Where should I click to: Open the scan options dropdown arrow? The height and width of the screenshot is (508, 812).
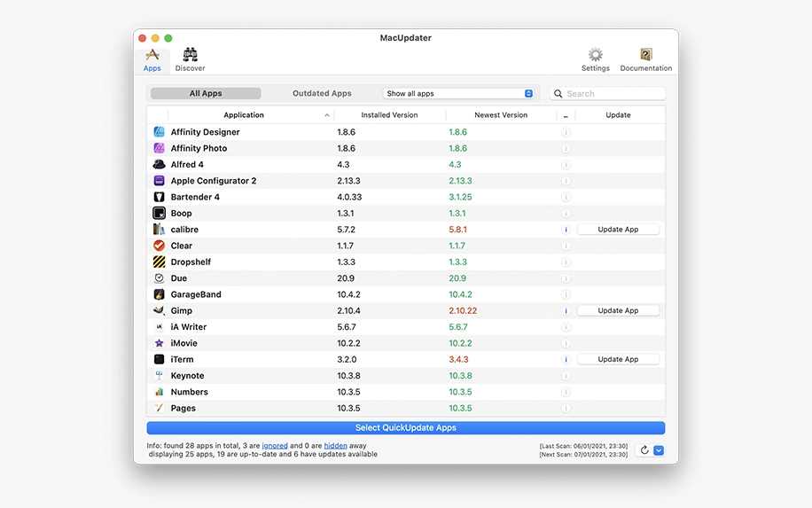[x=659, y=450]
